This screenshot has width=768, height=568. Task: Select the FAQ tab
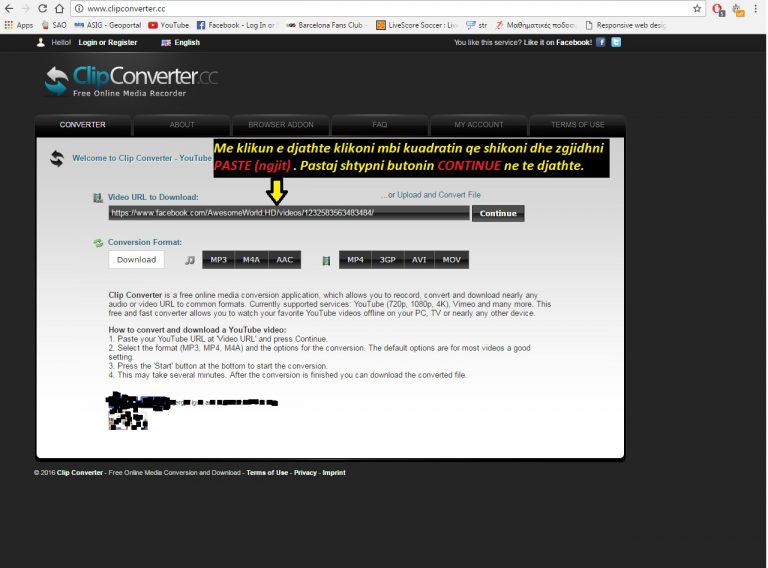coord(380,125)
